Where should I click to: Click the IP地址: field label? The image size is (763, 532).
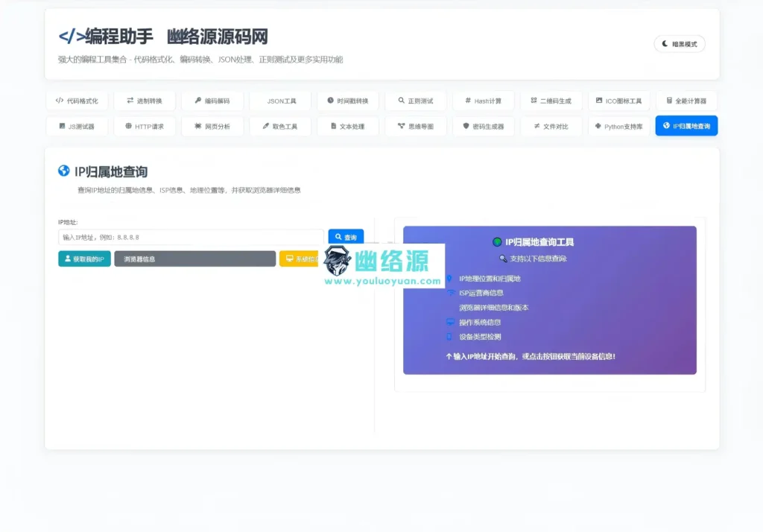point(68,223)
